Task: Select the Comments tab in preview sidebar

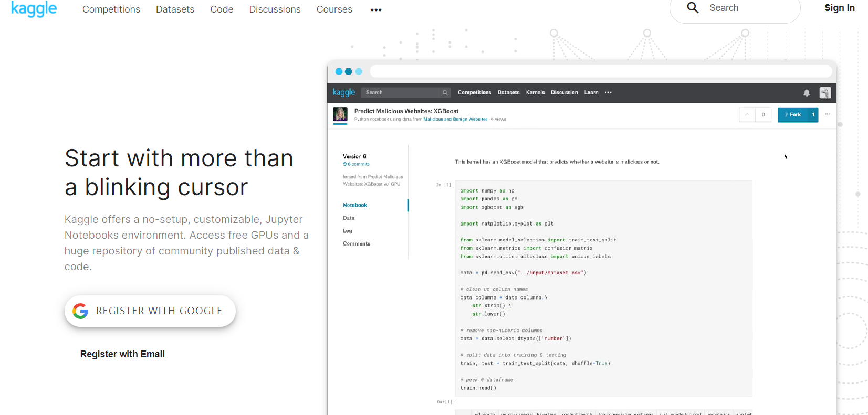Action: coord(357,244)
